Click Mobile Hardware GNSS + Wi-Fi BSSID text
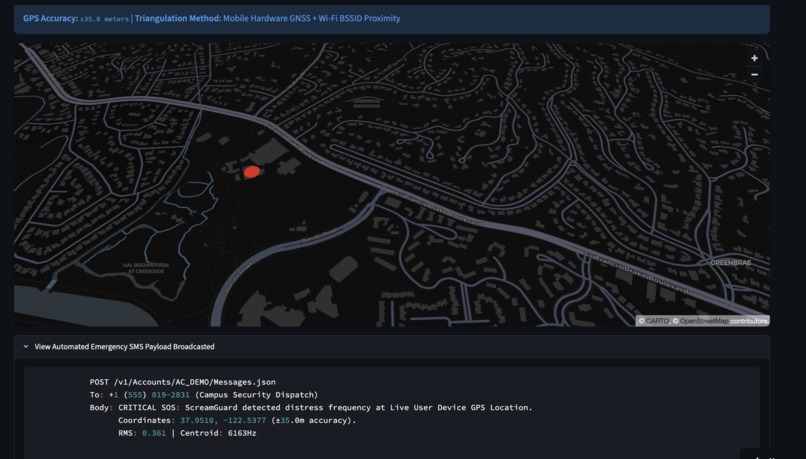Viewport: 806px width, 459px height. point(312,19)
